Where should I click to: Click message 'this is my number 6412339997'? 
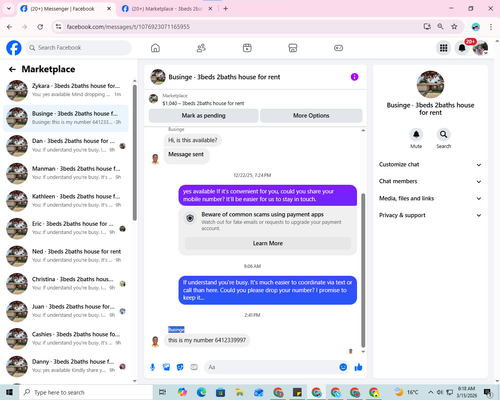pos(207,340)
